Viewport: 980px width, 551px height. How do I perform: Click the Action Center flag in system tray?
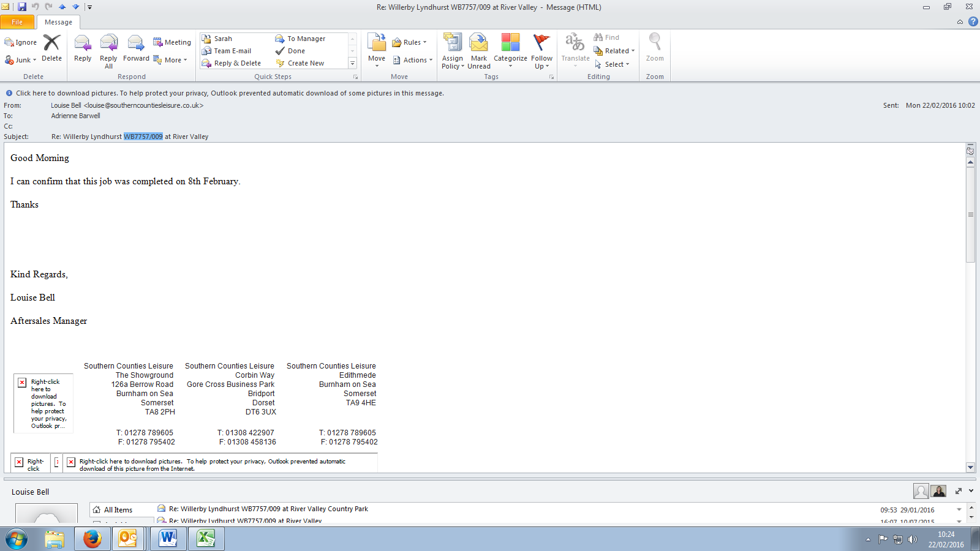coord(883,539)
